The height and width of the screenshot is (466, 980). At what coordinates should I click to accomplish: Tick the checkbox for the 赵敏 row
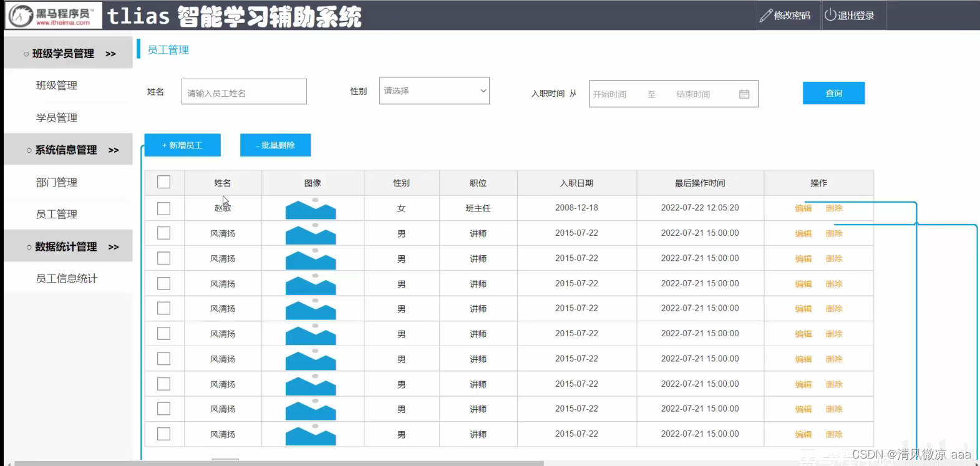click(163, 208)
